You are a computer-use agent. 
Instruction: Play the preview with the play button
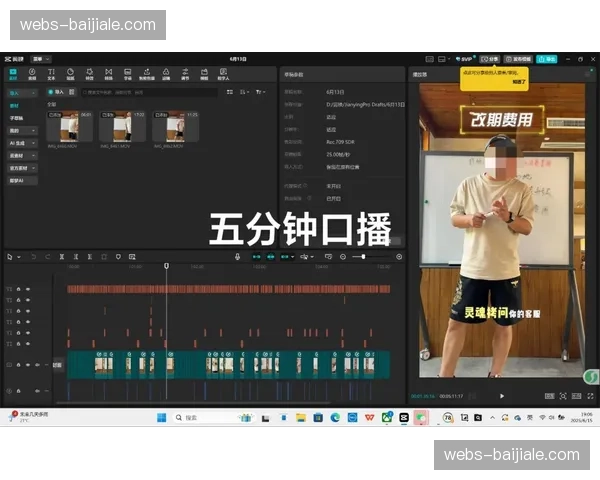502,396
